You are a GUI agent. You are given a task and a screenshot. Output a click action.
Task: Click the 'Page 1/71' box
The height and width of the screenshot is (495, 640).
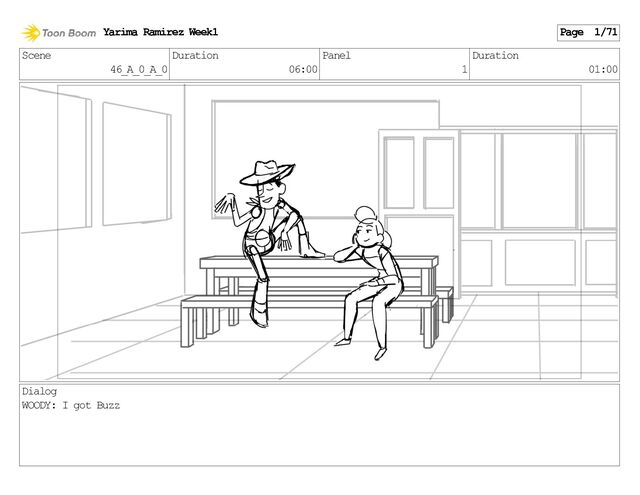(588, 33)
